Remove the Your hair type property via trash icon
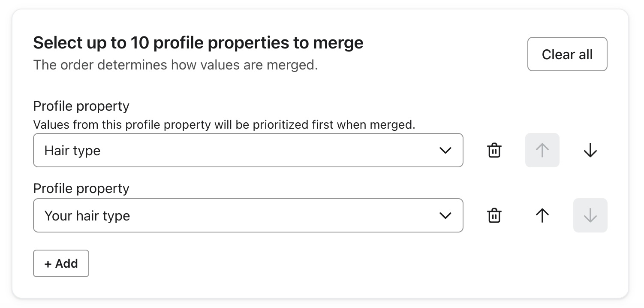 pos(494,215)
